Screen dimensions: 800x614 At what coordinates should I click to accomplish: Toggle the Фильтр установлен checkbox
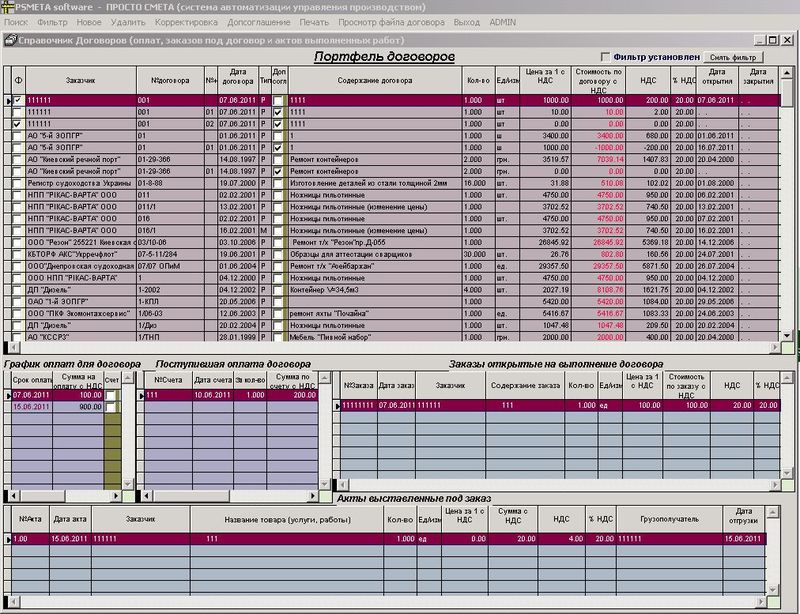pos(606,57)
